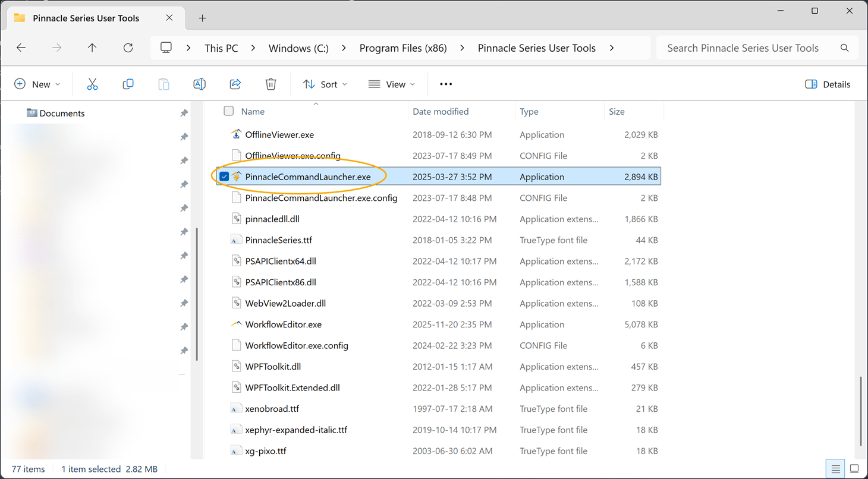Uncheck the PinnacleCommandLauncher.exe checkbox
This screenshot has width=868, height=479.
click(224, 177)
